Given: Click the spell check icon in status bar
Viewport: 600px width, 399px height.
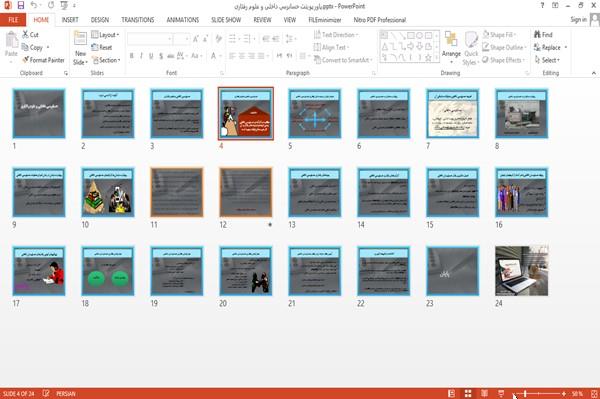Looking at the screenshot, I should point(46,393).
